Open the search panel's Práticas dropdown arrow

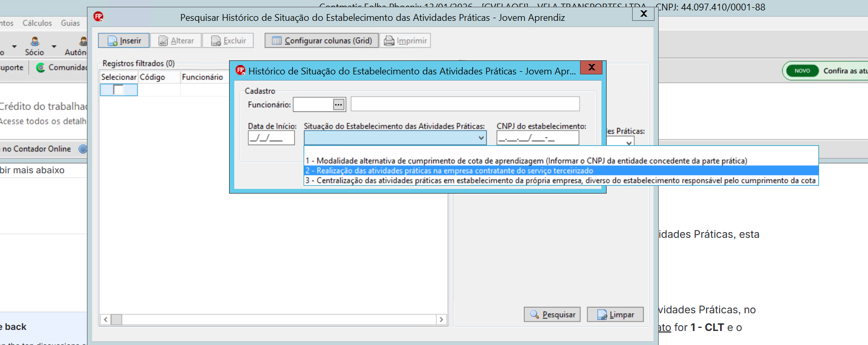[x=629, y=143]
